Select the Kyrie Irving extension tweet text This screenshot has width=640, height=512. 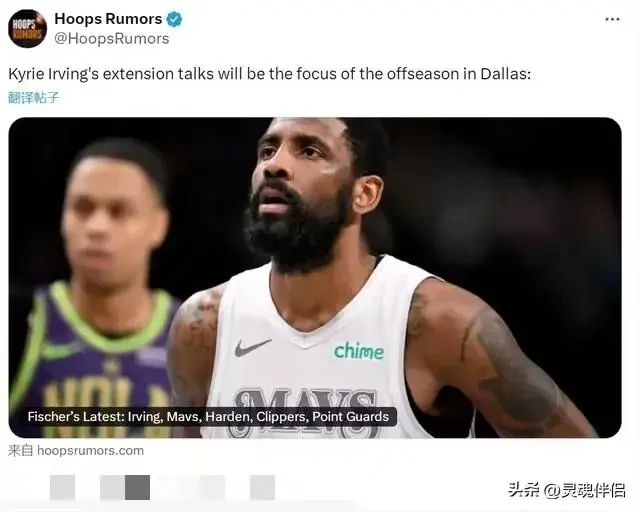[x=269, y=74]
